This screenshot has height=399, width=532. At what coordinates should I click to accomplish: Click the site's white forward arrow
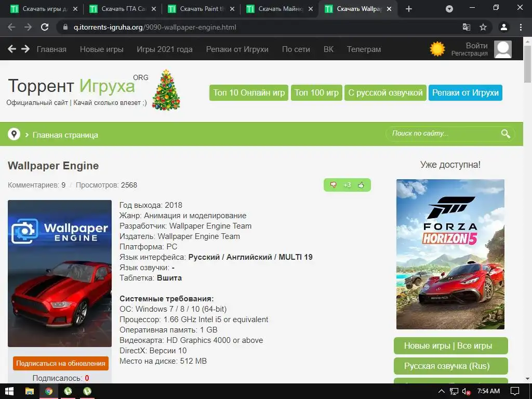[x=25, y=49]
